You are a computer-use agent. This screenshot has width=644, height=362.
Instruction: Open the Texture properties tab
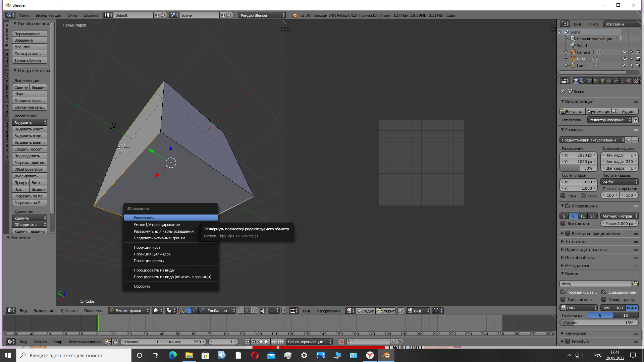636,81
